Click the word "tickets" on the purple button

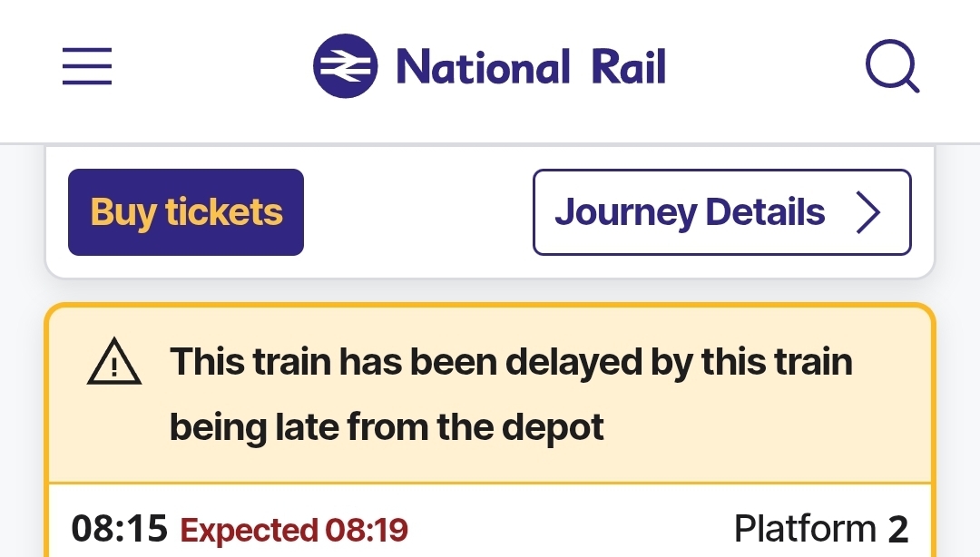coord(224,212)
